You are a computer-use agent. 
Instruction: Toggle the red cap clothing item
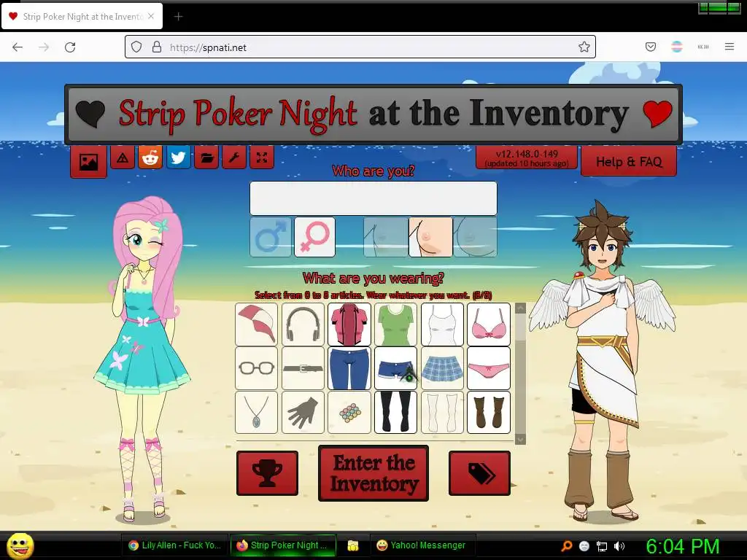(x=256, y=324)
